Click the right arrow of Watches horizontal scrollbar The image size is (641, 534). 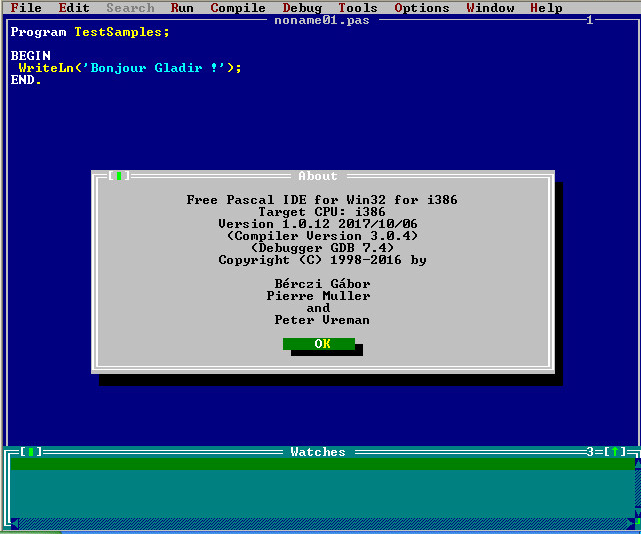pyautogui.click(x=630, y=523)
